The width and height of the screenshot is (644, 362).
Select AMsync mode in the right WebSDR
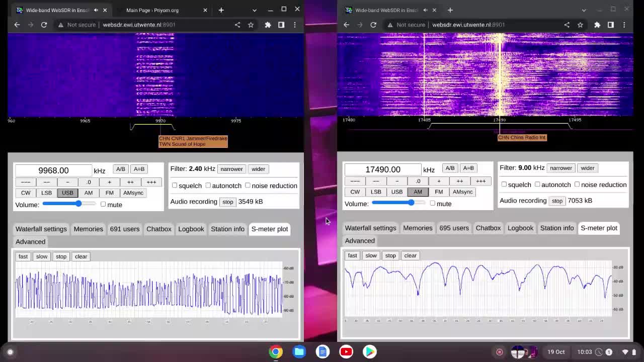point(462,192)
